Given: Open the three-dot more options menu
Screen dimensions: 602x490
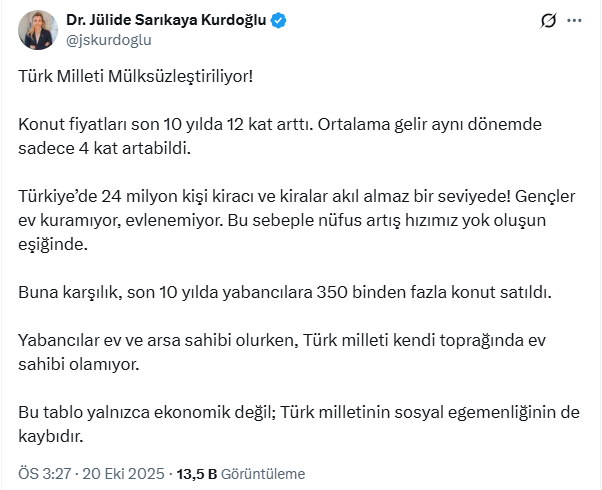Looking at the screenshot, I should click(x=574, y=21).
